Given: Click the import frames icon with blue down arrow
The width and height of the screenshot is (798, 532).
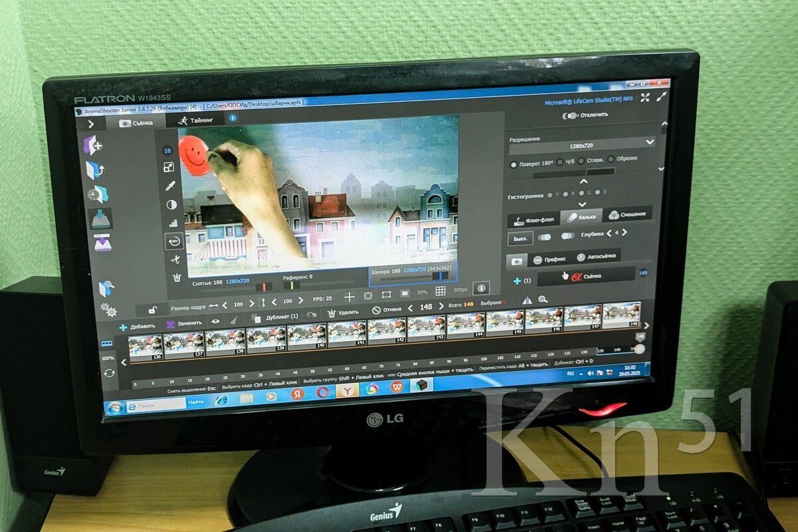Looking at the screenshot, I should [x=100, y=219].
